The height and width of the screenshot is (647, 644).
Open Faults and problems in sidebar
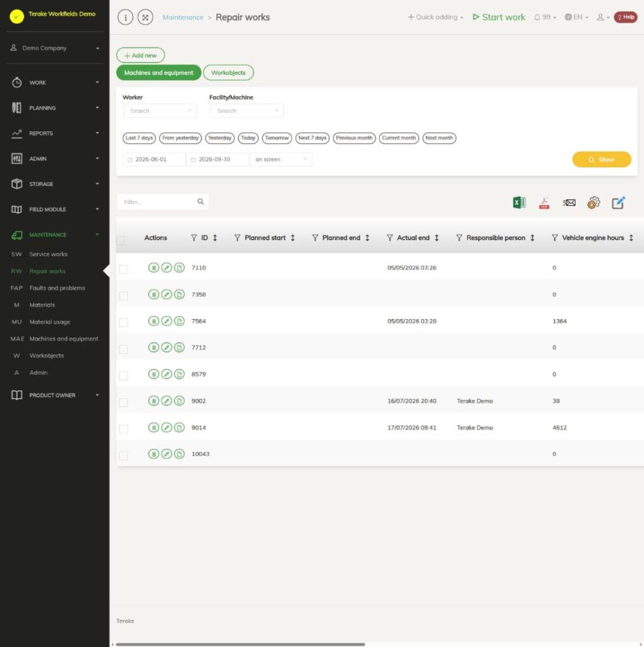tap(57, 288)
